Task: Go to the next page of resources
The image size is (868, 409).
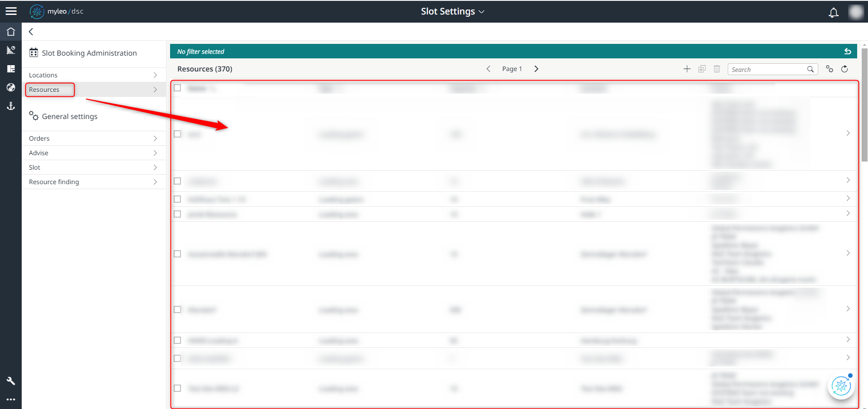Action: pos(536,69)
